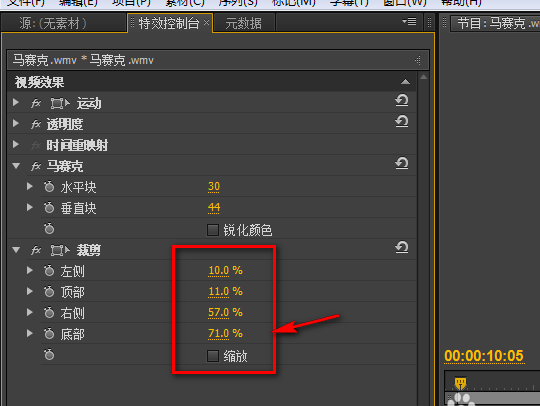Toggle fx for 裁剪 effect
Image resolution: width=540 pixels, height=406 pixels.
point(36,250)
